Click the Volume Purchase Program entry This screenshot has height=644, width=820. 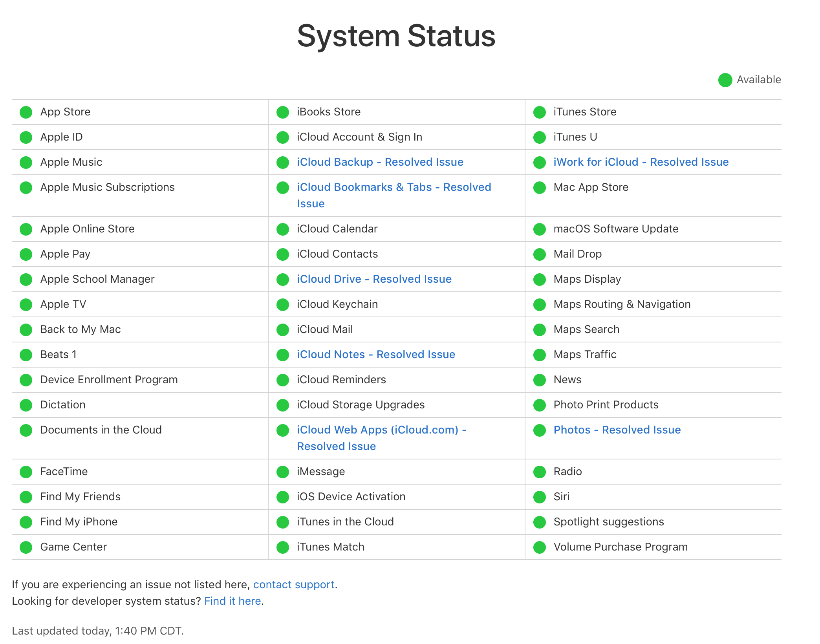(620, 547)
